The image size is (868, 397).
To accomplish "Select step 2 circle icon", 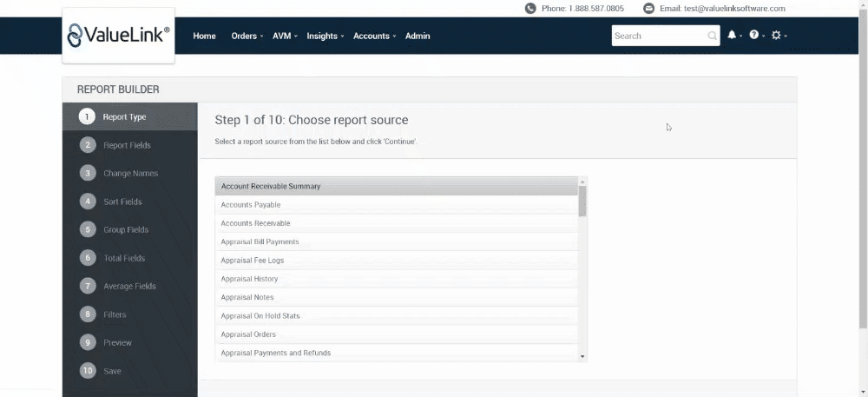I will click(88, 145).
